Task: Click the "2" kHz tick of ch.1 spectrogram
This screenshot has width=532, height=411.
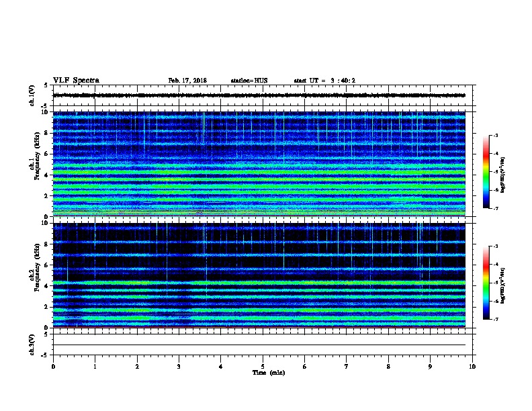Action: coord(46,196)
